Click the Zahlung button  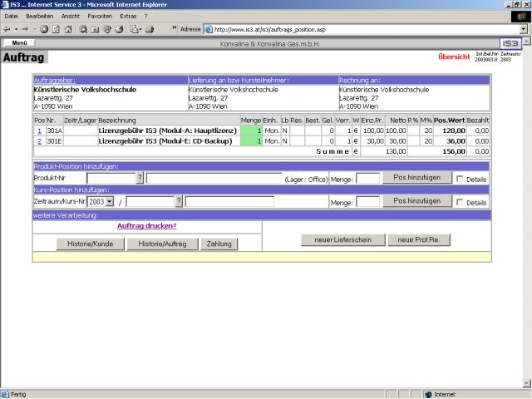coord(219,244)
